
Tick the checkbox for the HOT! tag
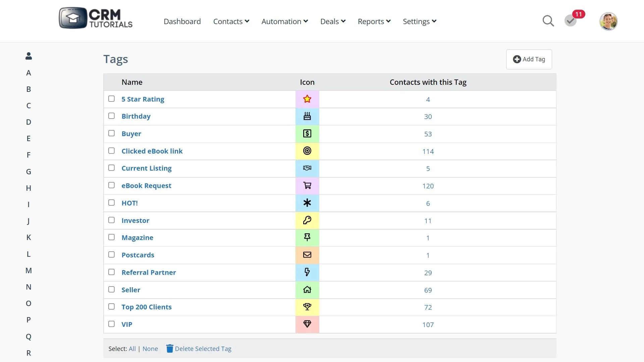111,203
